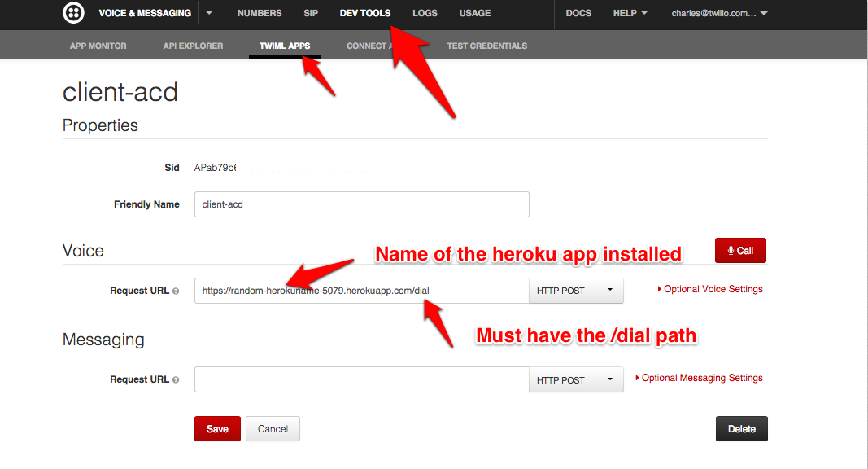Open the Logs section
The height and width of the screenshot is (469, 868).
click(425, 13)
